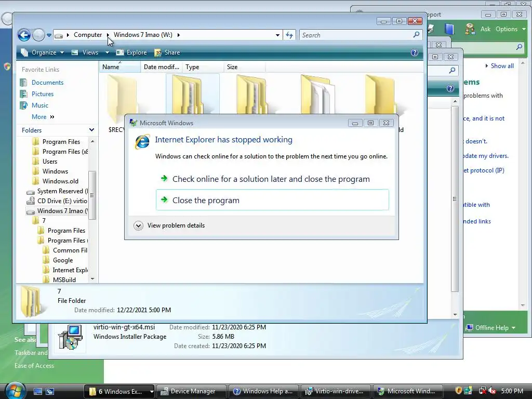Click Explore in the toolbar
Screen dimensions: 532x399
pyautogui.click(x=131, y=52)
